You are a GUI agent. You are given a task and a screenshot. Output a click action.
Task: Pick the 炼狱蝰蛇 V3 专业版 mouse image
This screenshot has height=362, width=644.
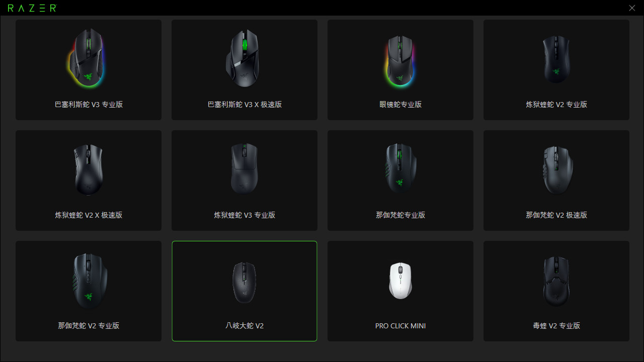coord(245,168)
